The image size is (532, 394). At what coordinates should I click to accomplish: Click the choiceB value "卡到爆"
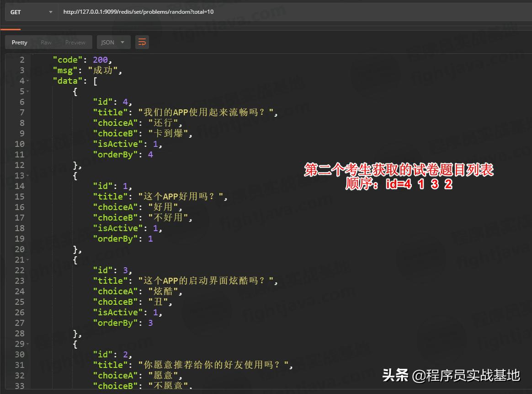168,133
